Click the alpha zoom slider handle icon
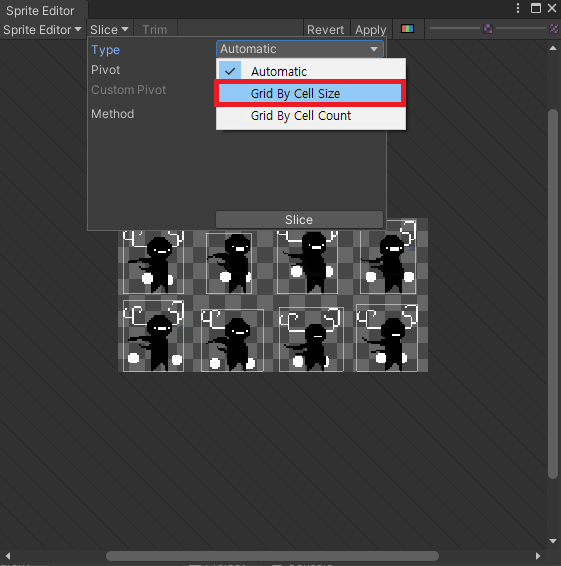Screen dimensions: 561x566 (488, 29)
